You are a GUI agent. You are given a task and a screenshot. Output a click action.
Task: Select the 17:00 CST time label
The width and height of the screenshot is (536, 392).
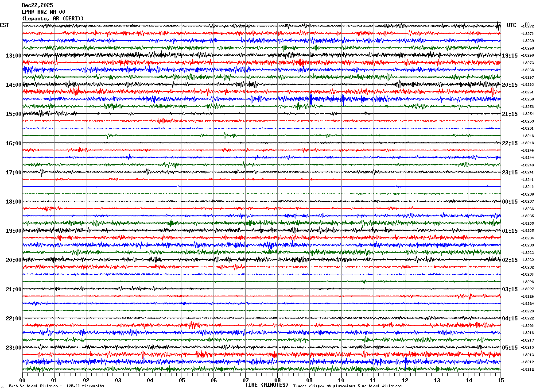tap(14, 173)
